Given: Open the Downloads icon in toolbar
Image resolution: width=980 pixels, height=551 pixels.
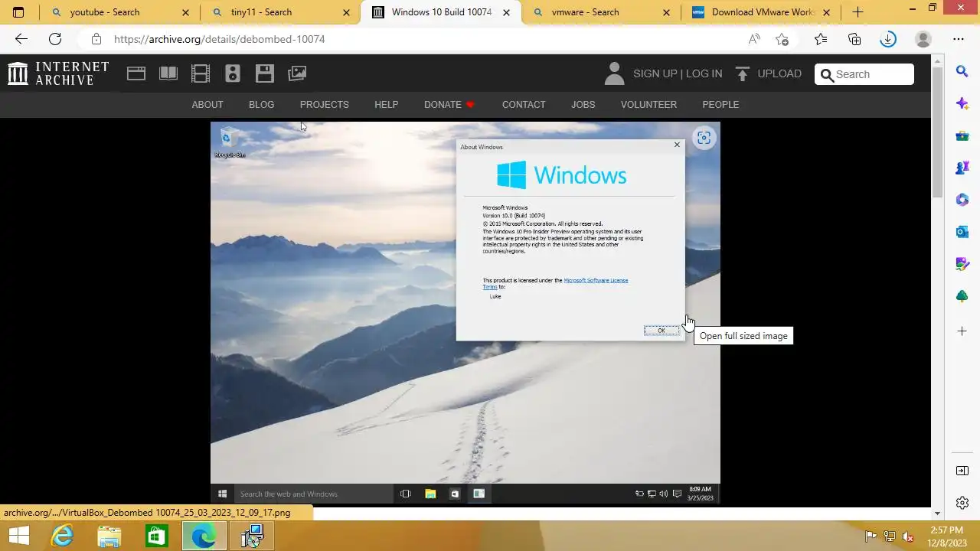Looking at the screenshot, I should 888,39.
